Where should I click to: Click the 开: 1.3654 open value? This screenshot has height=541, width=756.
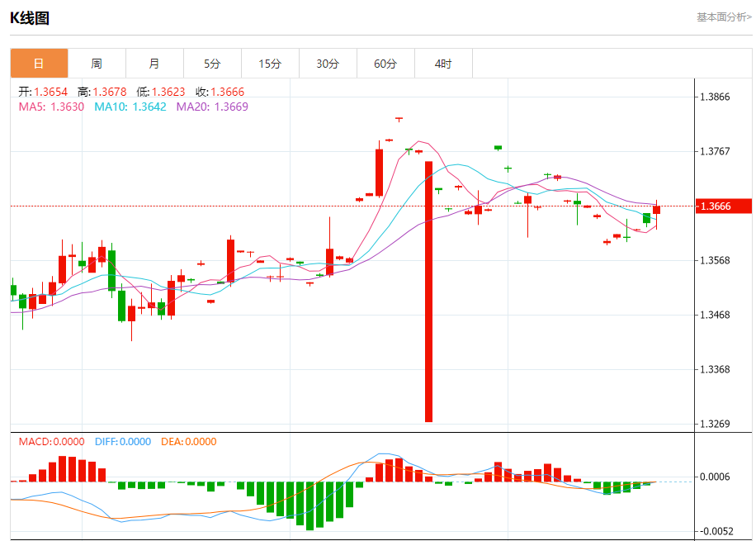tap(43, 92)
